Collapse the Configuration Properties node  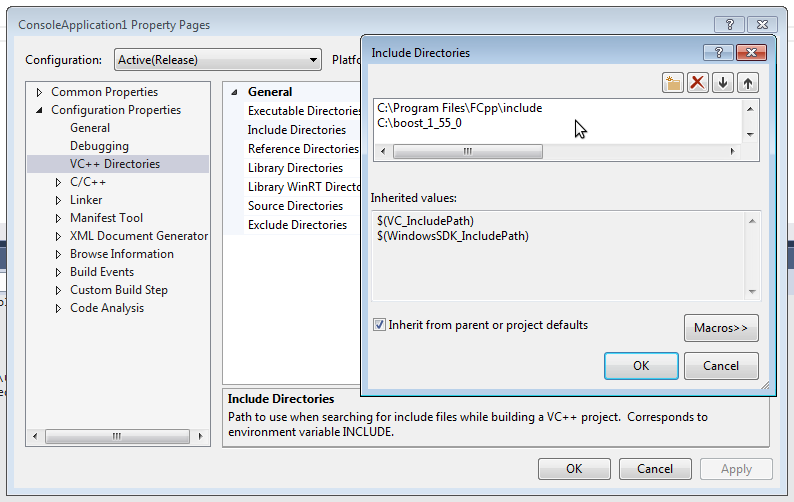click(40, 110)
